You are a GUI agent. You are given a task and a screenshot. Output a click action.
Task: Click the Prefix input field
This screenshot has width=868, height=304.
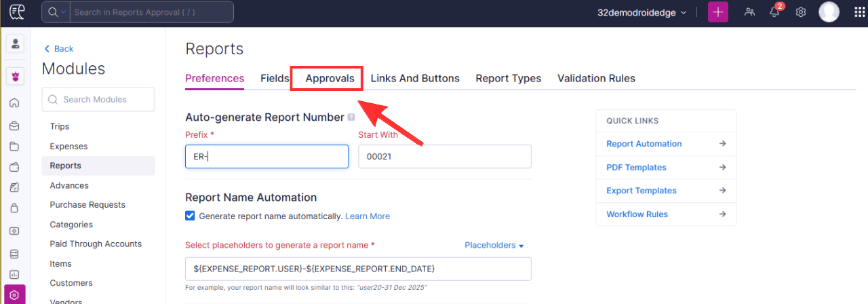267,156
